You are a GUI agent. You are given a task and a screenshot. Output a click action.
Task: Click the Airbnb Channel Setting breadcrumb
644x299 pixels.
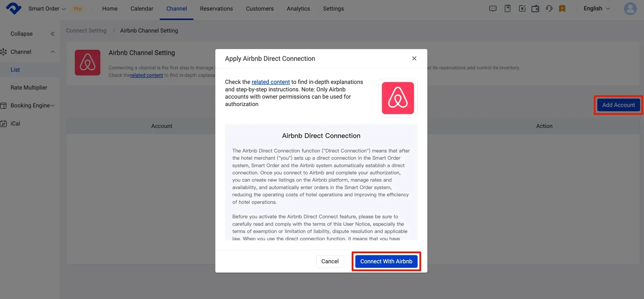149,31
